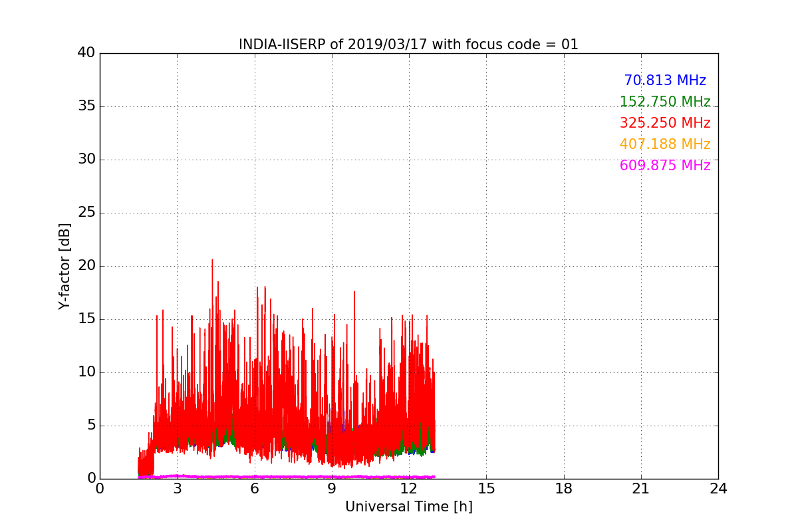This screenshot has height=532, width=798.
Task: Click the x-axis tick label 21
Action: [x=641, y=489]
